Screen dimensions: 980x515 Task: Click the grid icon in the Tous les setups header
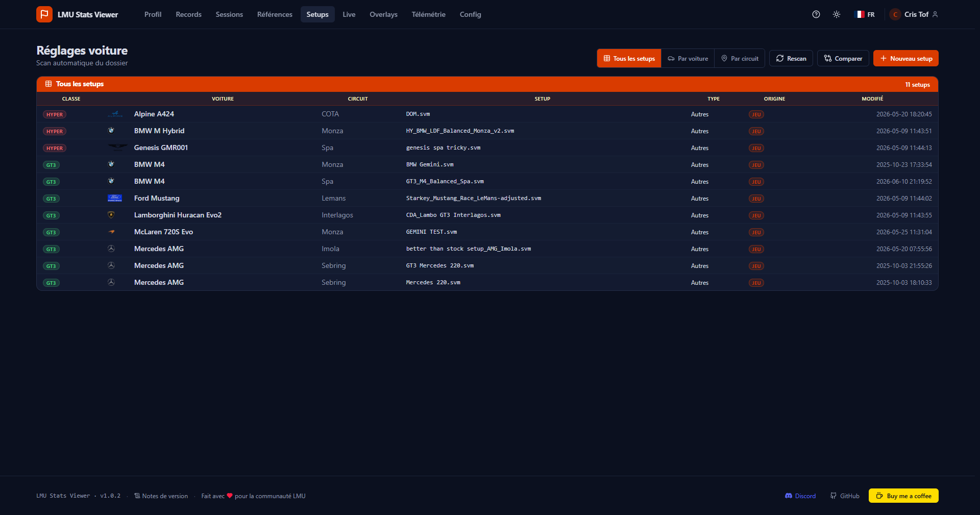[48, 84]
